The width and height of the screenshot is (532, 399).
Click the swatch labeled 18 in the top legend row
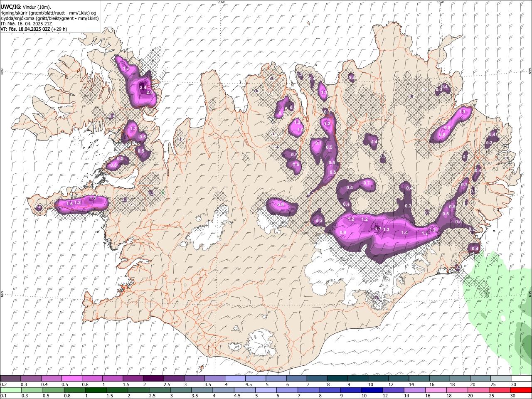[460, 379]
